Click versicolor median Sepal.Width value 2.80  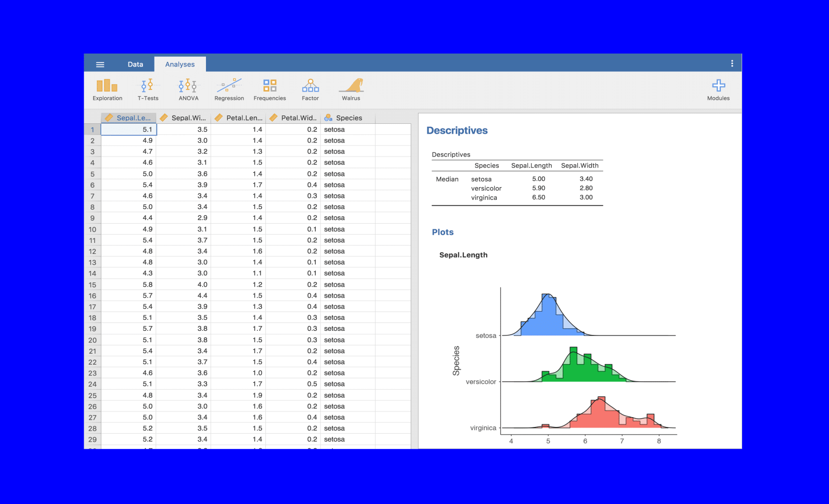tap(586, 188)
